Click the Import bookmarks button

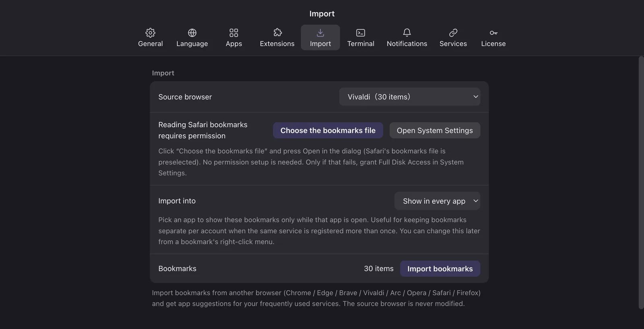pyautogui.click(x=440, y=269)
